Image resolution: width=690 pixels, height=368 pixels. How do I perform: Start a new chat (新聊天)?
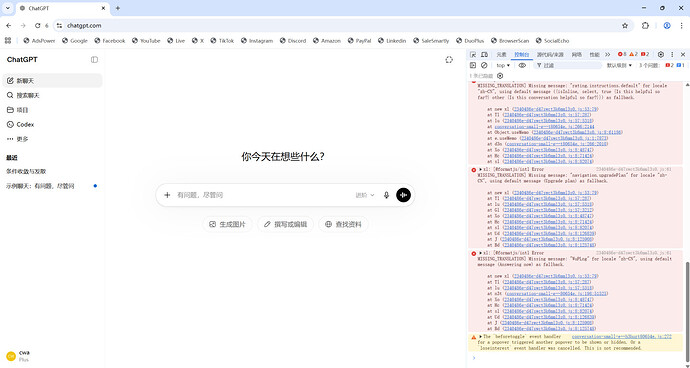click(x=52, y=81)
